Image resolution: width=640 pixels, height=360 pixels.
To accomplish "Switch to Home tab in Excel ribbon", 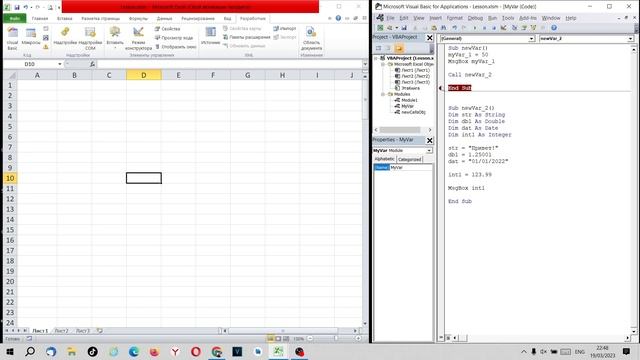I will 40,18.
